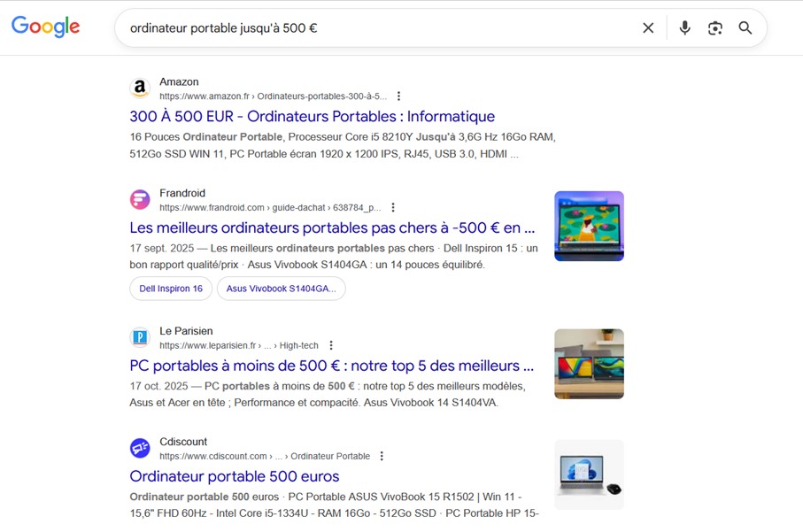Click the magnifying glass search button
This screenshot has width=803, height=532.
[x=745, y=28]
